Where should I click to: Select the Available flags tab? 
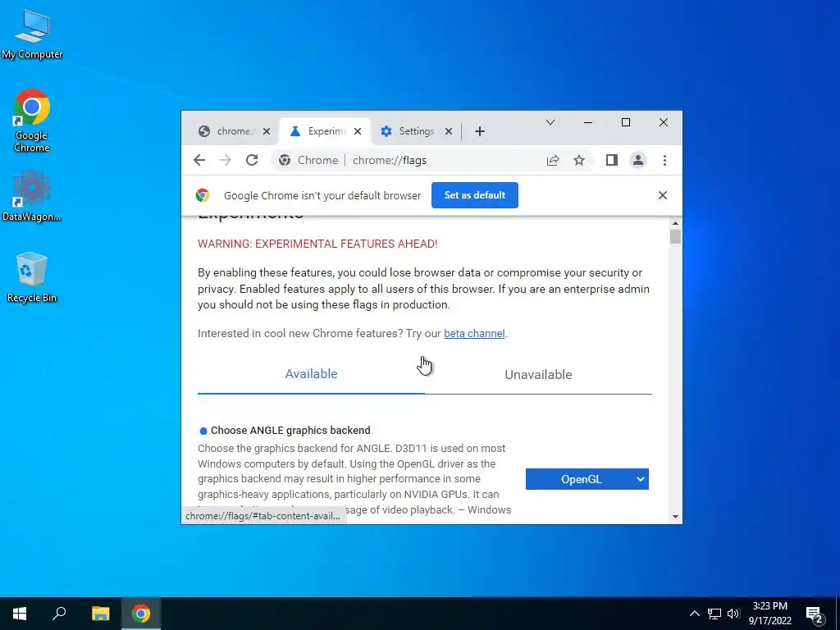(311, 374)
